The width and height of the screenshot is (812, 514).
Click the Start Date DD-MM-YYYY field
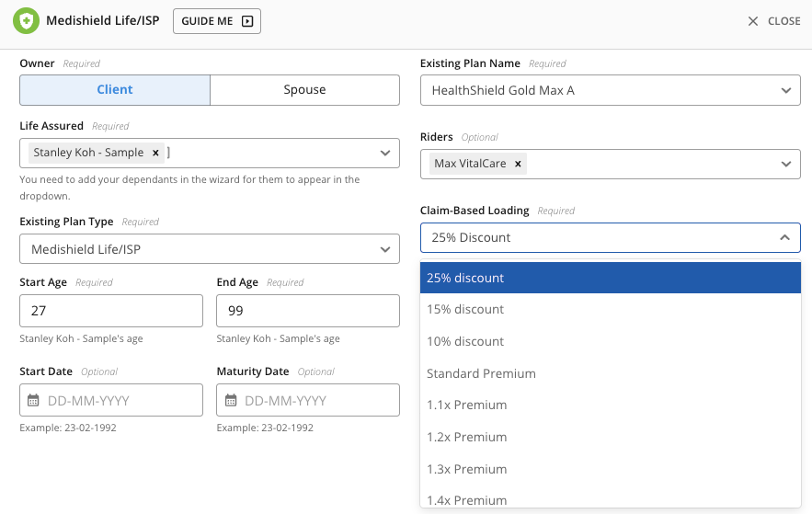coord(111,400)
